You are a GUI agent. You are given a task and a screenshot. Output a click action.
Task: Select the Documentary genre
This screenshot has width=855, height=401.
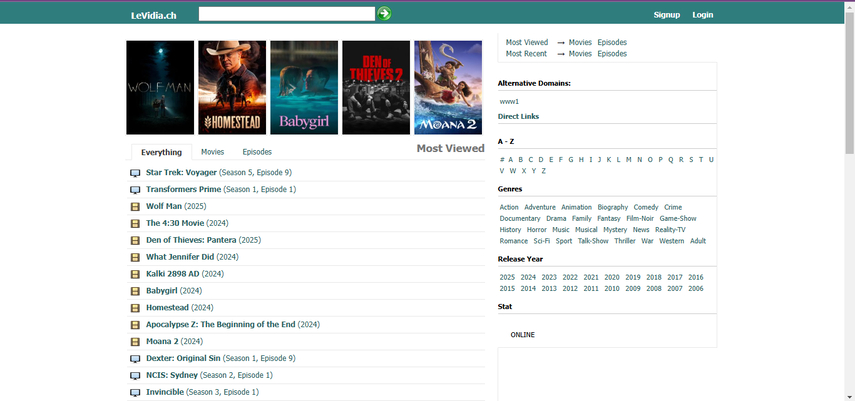[x=520, y=218]
